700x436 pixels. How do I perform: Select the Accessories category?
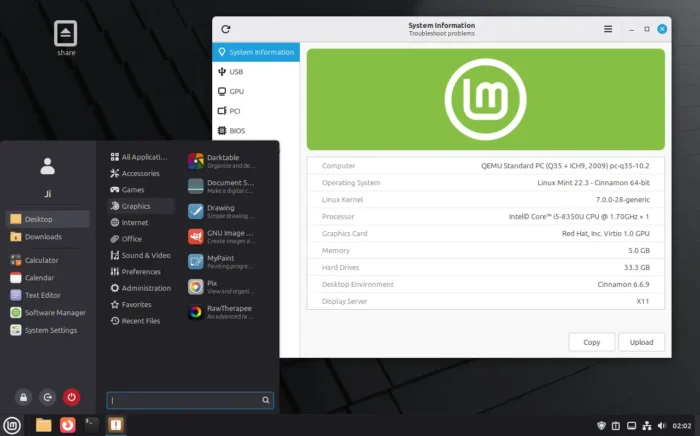pyautogui.click(x=141, y=173)
